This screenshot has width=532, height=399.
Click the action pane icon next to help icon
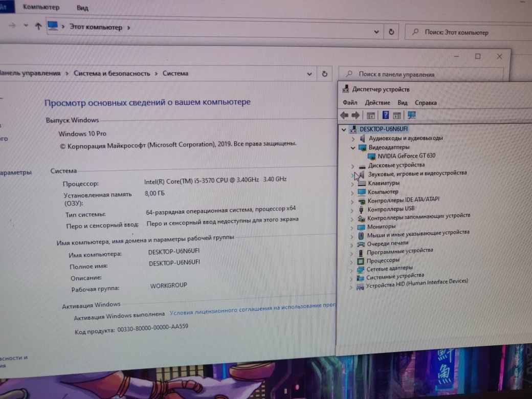pos(397,116)
